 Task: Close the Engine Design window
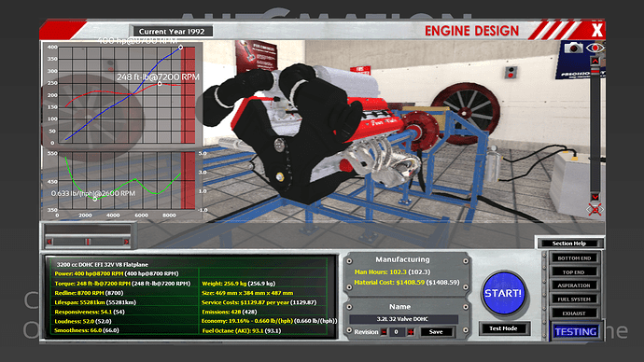click(596, 30)
